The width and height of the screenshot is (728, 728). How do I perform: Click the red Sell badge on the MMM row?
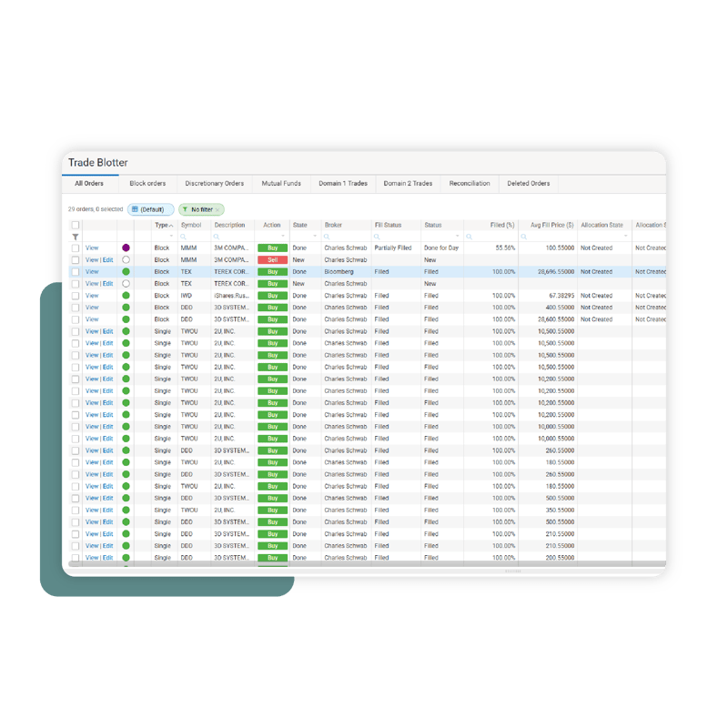point(272,261)
